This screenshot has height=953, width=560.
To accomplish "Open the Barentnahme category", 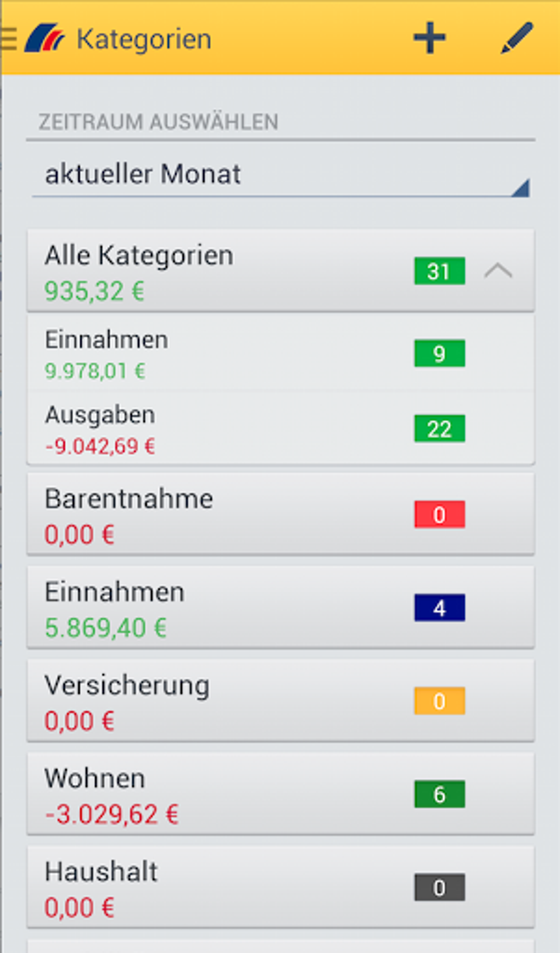I will point(220,515).
